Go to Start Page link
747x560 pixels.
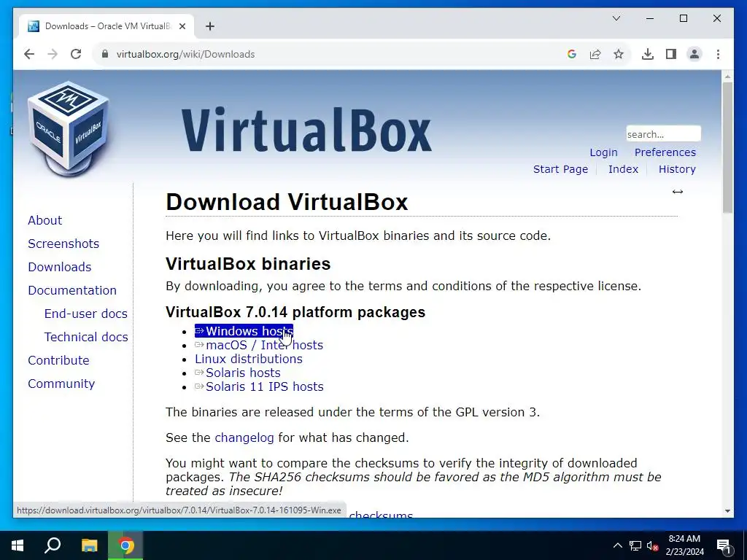tap(560, 169)
